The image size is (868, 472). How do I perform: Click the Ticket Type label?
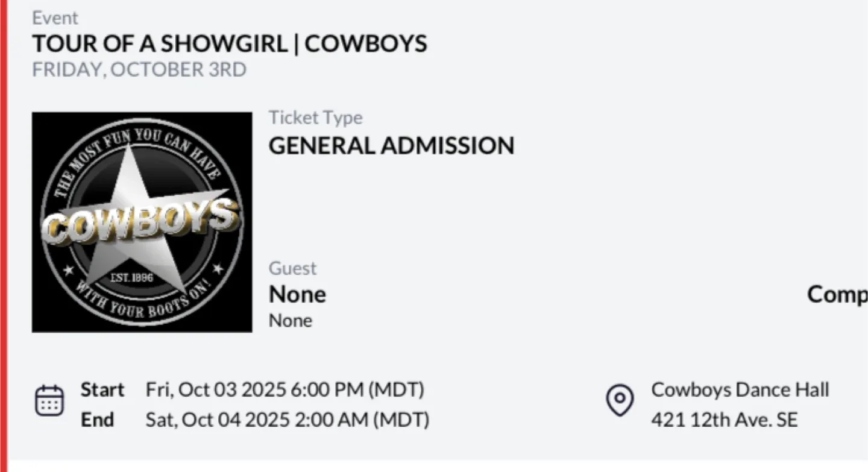click(315, 118)
